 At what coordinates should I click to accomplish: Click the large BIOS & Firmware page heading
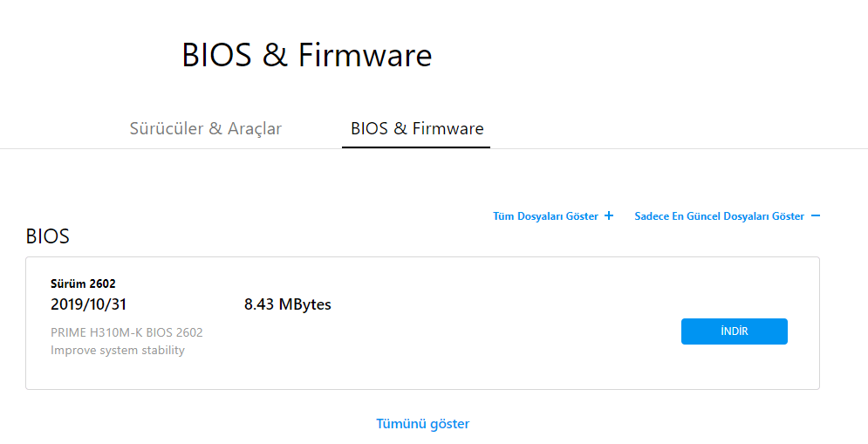[306, 55]
